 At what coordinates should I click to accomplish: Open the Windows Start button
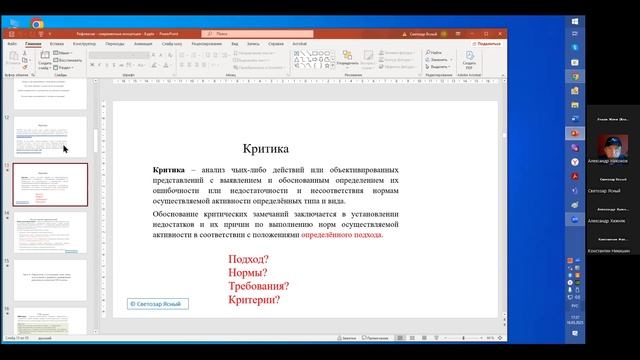[x=575, y=21]
